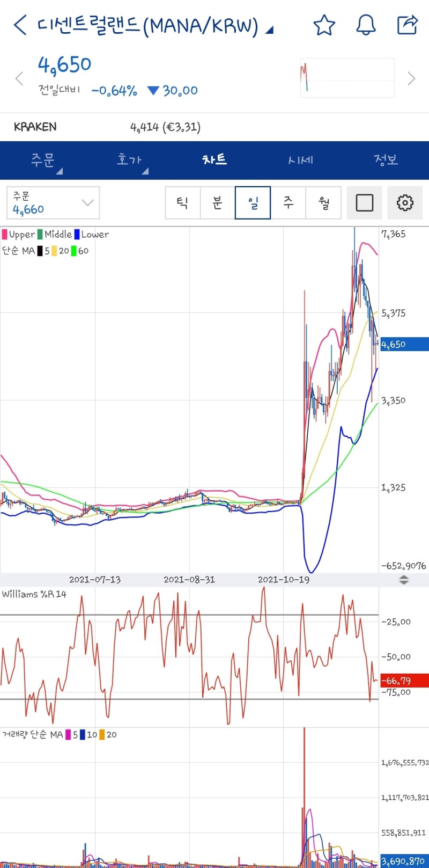Click the -75.00 Williams axis label
The width and height of the screenshot is (429, 868).
396,692
